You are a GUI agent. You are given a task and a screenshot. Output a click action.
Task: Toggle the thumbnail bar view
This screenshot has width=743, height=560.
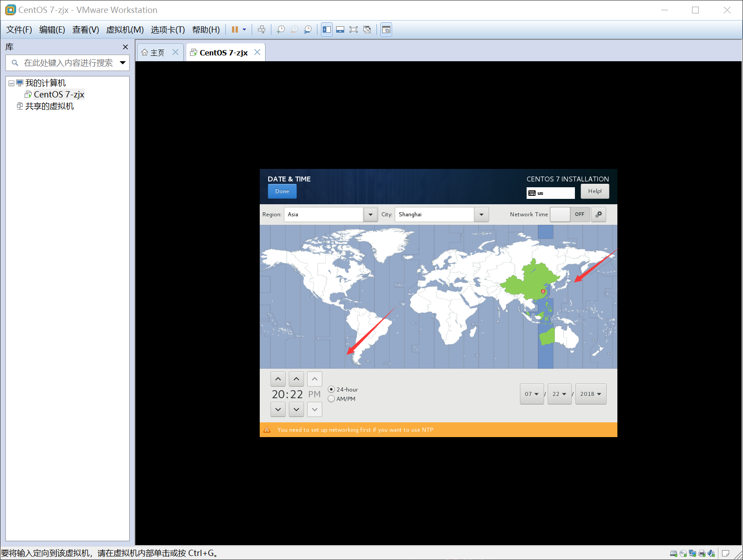point(340,30)
